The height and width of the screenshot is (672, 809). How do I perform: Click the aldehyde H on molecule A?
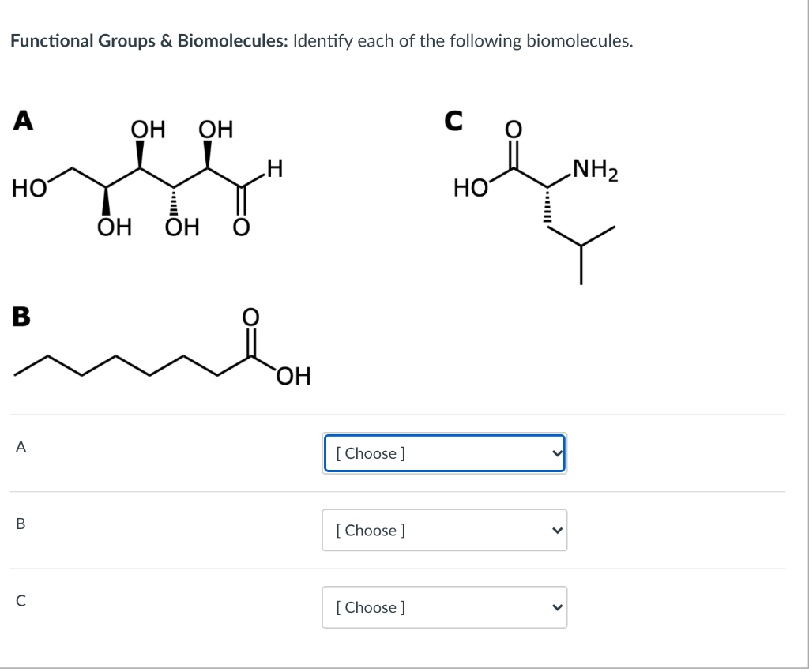point(275,168)
